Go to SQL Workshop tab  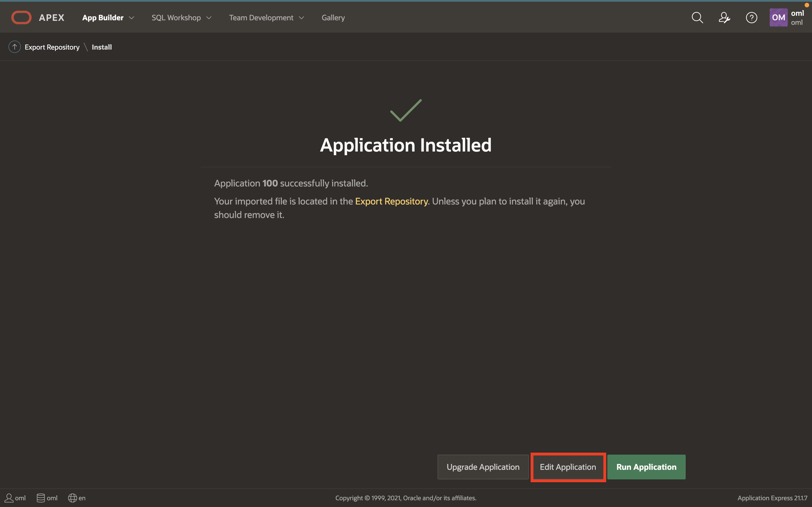176,18
